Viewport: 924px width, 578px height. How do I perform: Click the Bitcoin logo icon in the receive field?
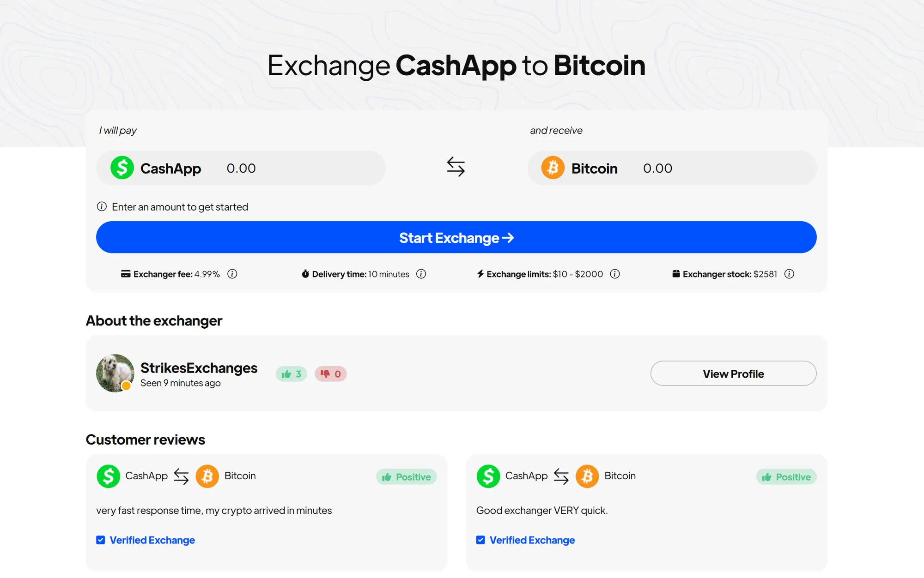click(x=553, y=168)
